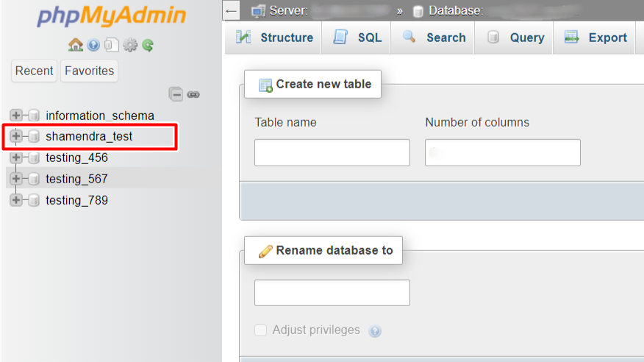644x362 pixels.
Task: Click the Create new table heading
Action: click(313, 84)
